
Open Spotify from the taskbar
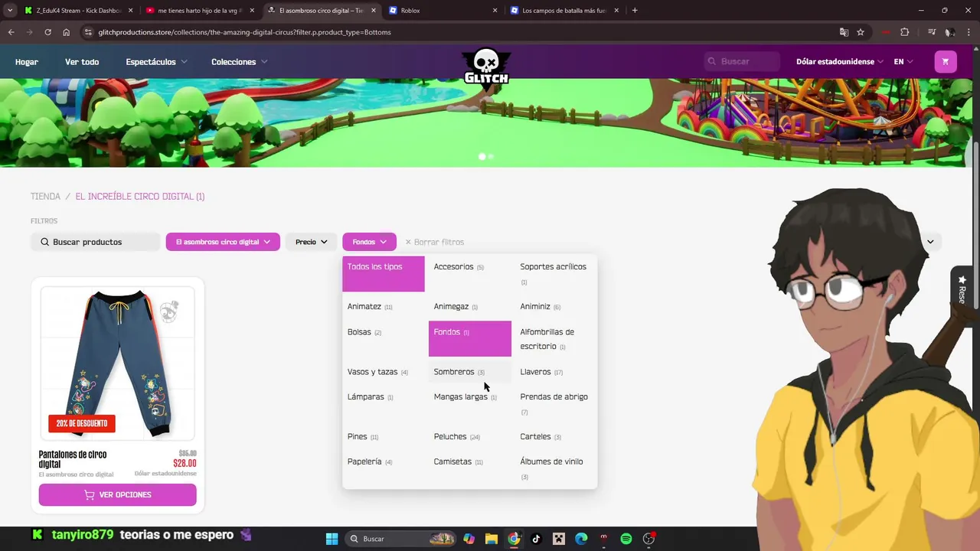(626, 539)
